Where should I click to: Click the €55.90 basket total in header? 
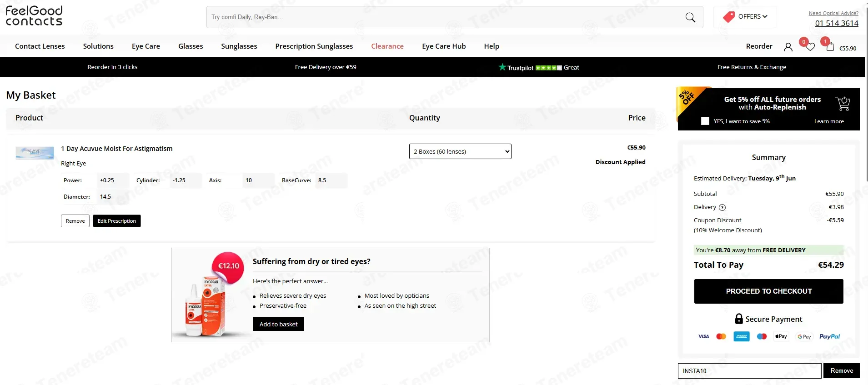click(848, 48)
